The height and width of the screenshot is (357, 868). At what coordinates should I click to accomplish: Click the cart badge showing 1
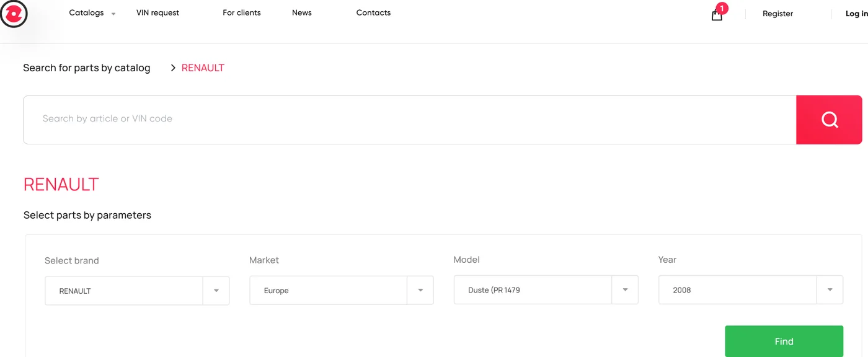click(722, 9)
